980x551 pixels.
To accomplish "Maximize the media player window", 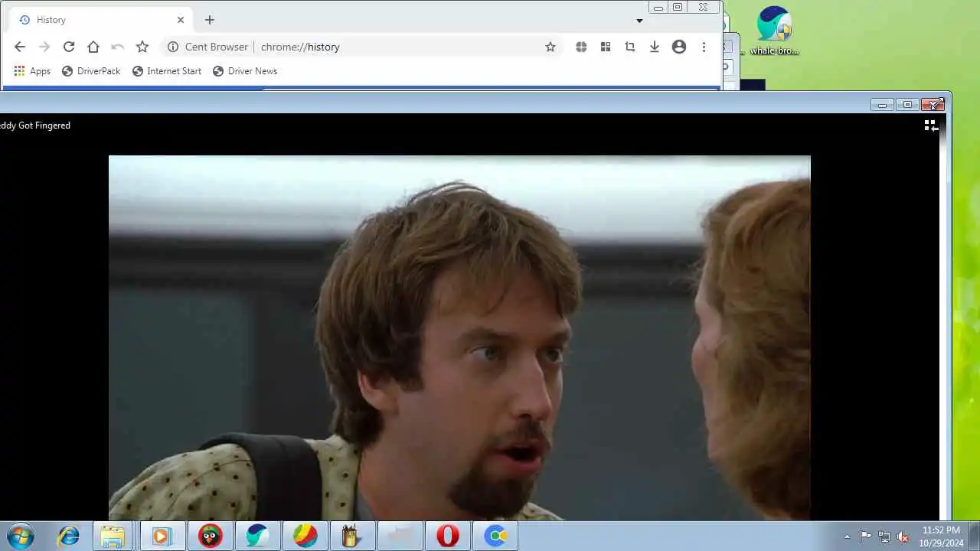I will click(907, 104).
